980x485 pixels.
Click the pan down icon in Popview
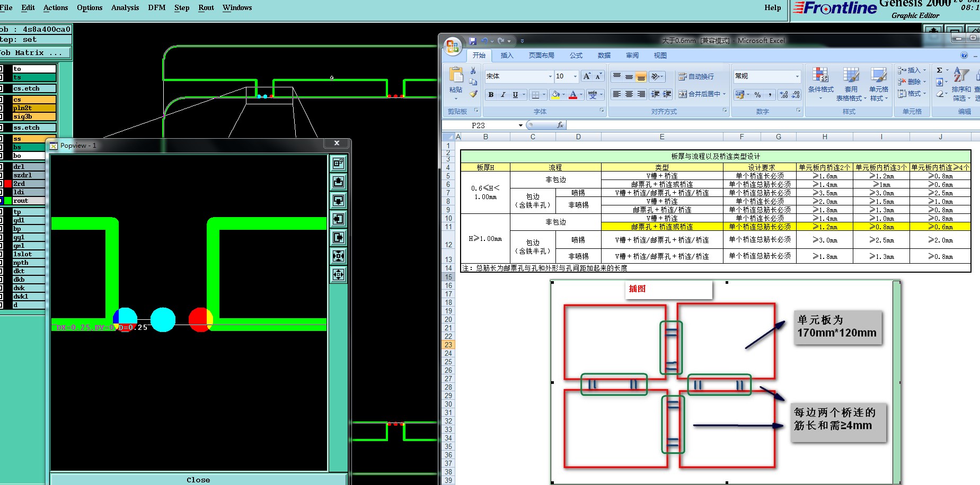point(338,201)
